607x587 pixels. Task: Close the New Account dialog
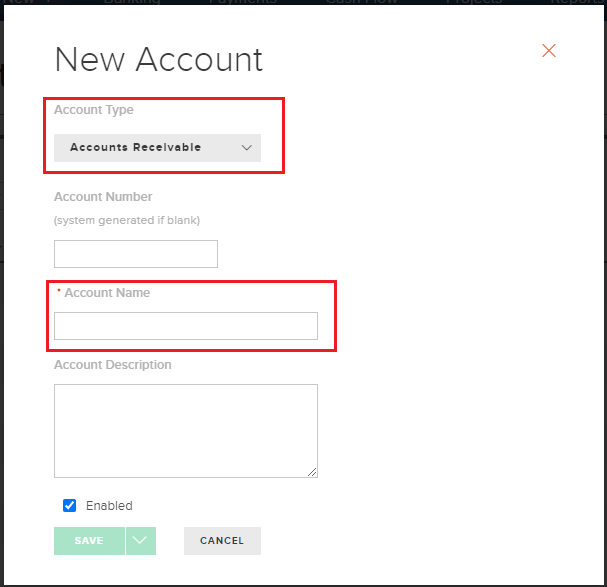coord(549,51)
